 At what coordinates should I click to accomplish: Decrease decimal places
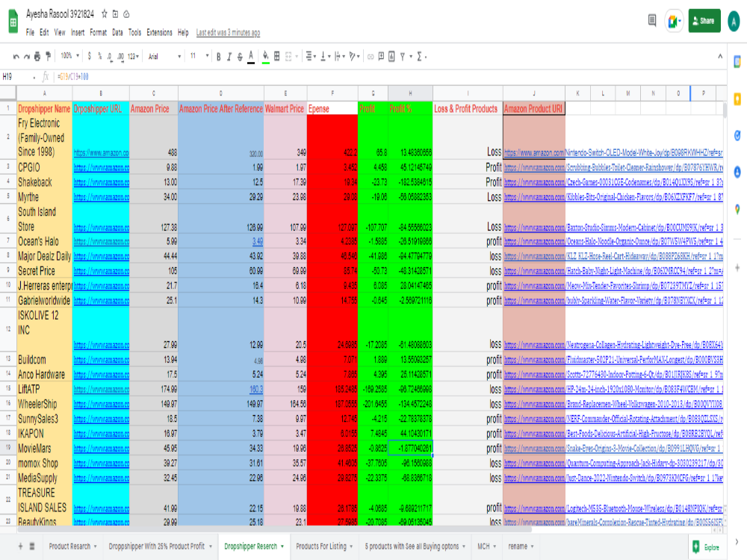point(110,57)
